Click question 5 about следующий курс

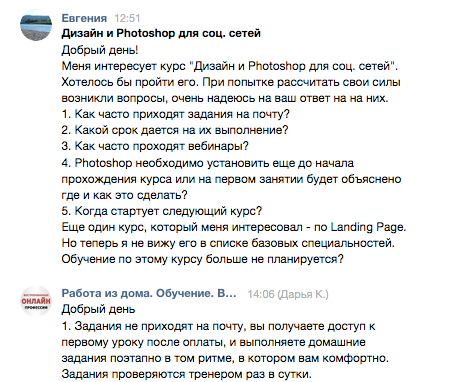pyautogui.click(x=162, y=211)
